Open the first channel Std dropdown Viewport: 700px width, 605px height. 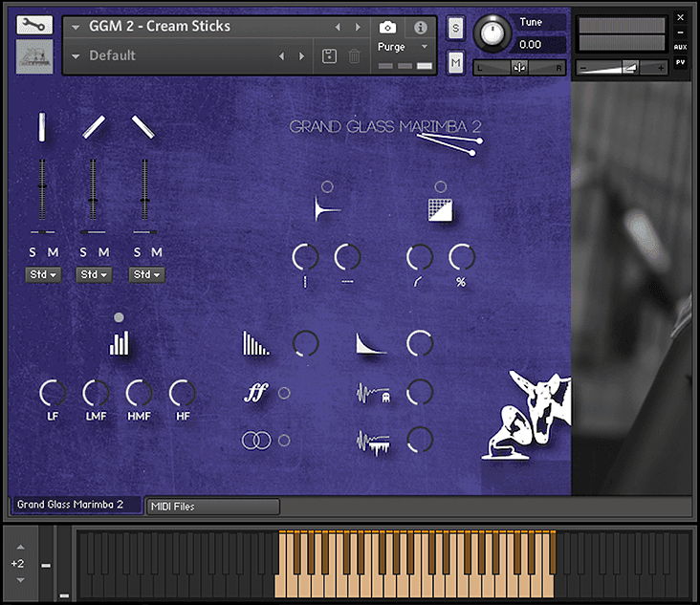(x=43, y=274)
